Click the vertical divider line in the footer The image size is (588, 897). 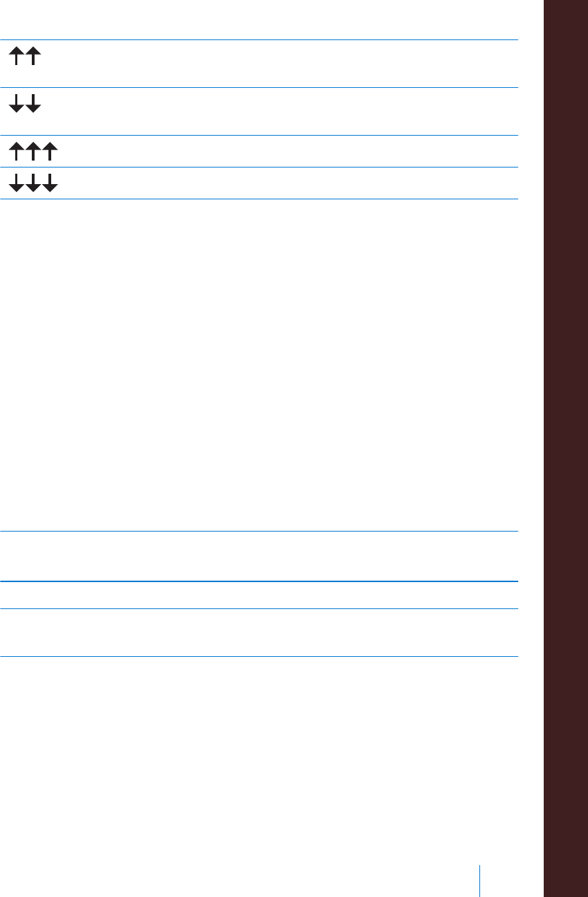[x=479, y=880]
